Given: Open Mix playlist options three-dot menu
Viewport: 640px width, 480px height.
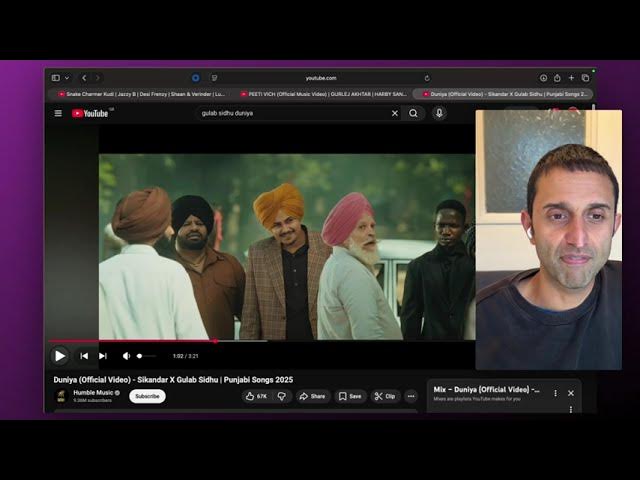Looking at the screenshot, I should pyautogui.click(x=556, y=393).
